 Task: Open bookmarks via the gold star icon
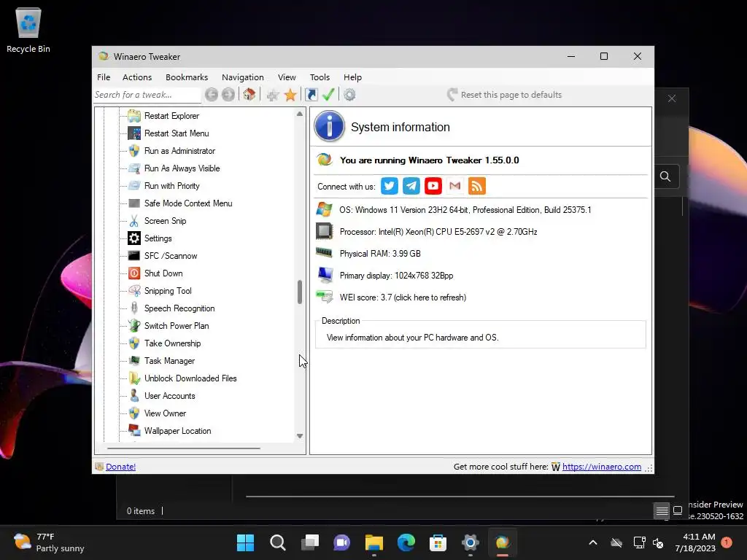[x=290, y=95]
